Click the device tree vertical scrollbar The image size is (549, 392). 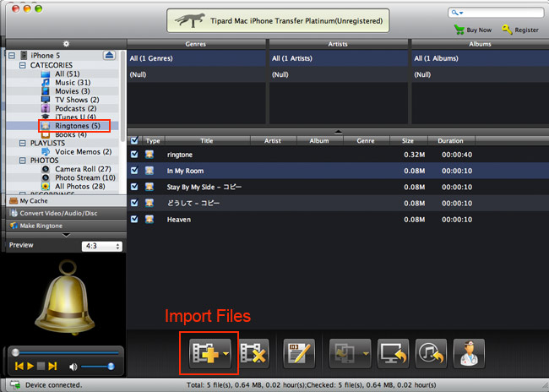click(x=122, y=96)
